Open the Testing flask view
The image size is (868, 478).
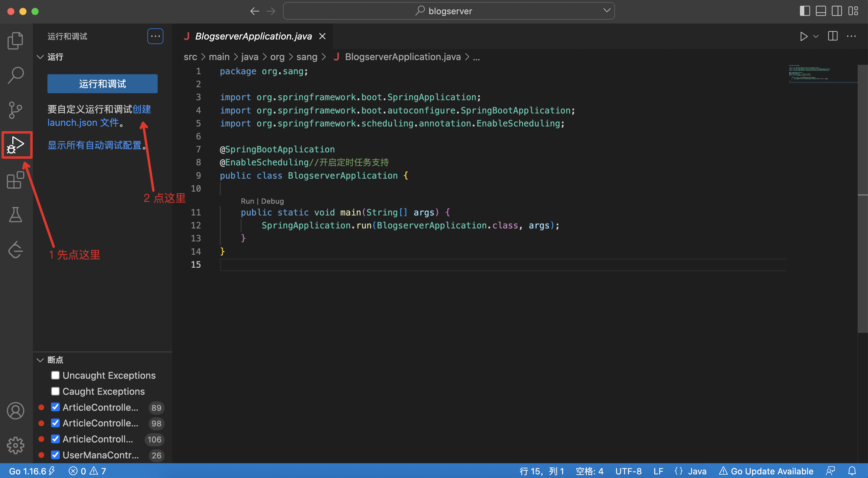(x=15, y=215)
